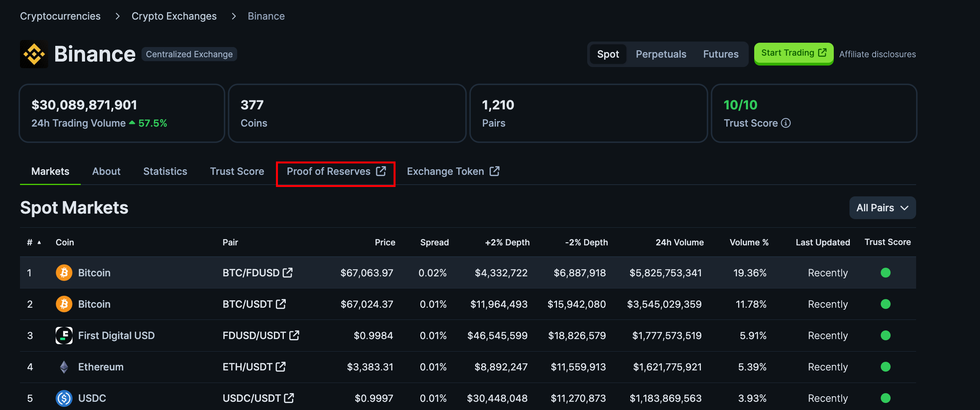Click green trust dot in BTC/FDUSD row
Screen dimensions: 980x410
coord(886,273)
